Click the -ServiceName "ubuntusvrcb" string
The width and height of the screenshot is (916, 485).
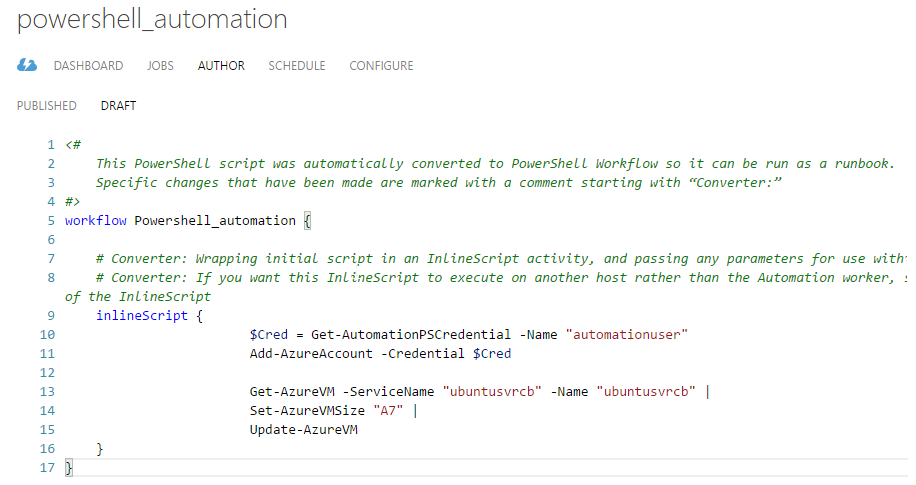(492, 392)
